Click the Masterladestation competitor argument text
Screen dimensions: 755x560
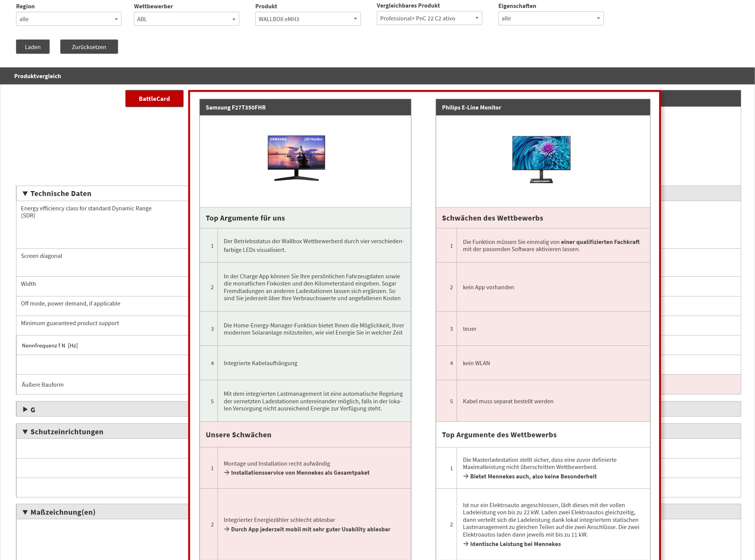(x=539, y=463)
